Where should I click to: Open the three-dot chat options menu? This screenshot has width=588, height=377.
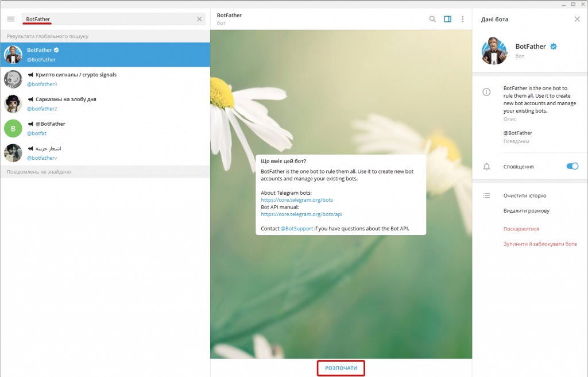462,19
